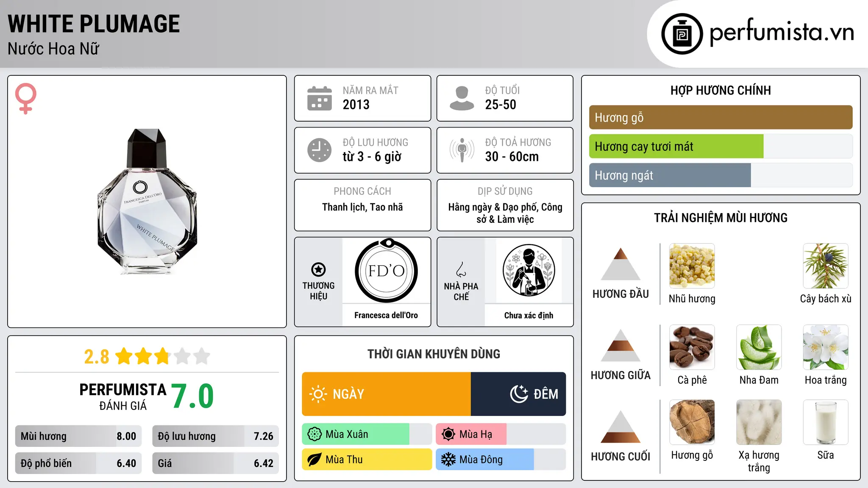Screen dimensions: 868x488
Task: Click the sillage icon beside Độ toả hương
Action: pyautogui.click(x=462, y=150)
